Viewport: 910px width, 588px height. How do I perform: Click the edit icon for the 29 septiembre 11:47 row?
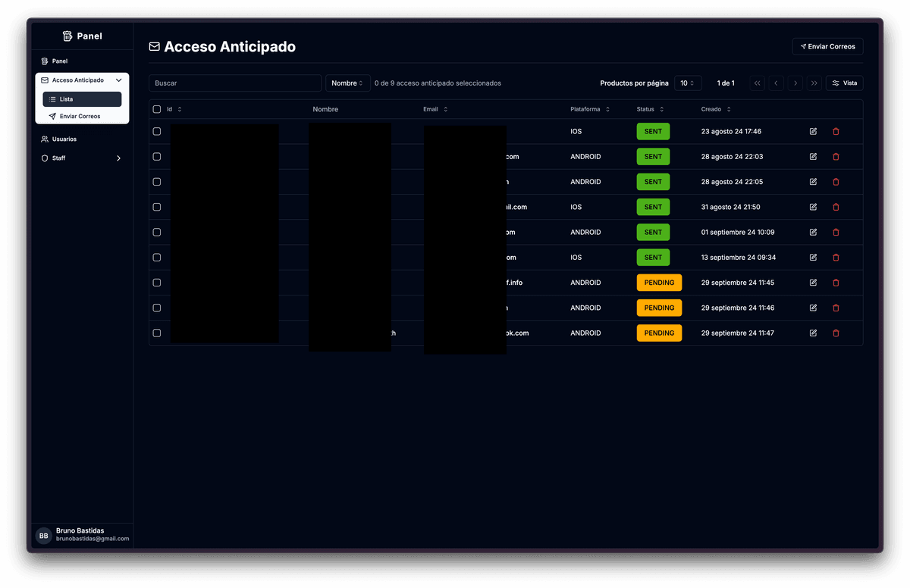point(813,333)
